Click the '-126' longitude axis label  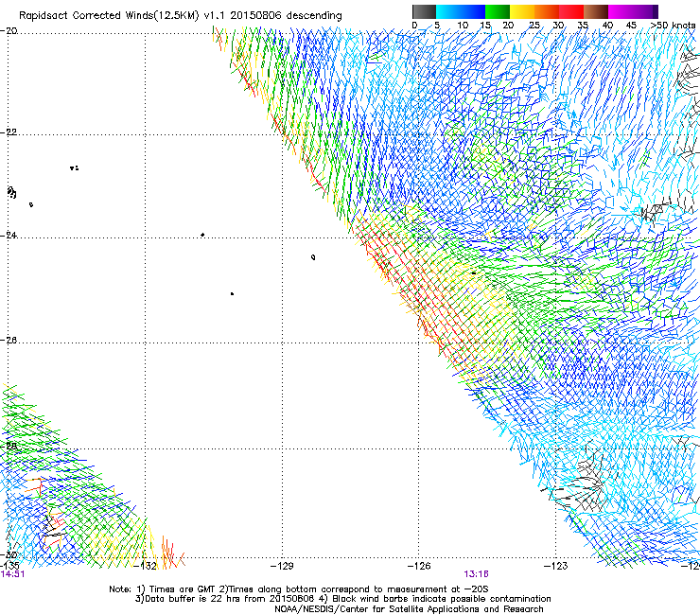(x=419, y=567)
